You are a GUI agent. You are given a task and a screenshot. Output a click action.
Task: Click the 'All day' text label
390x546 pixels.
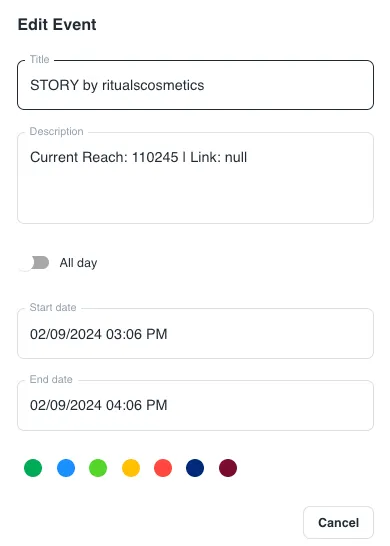tap(78, 263)
